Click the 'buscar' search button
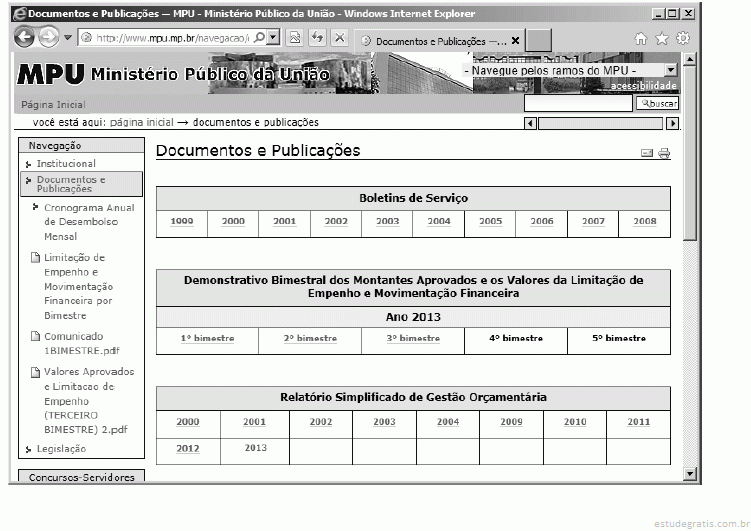Viewport: 751px width, 531px height. (x=658, y=103)
